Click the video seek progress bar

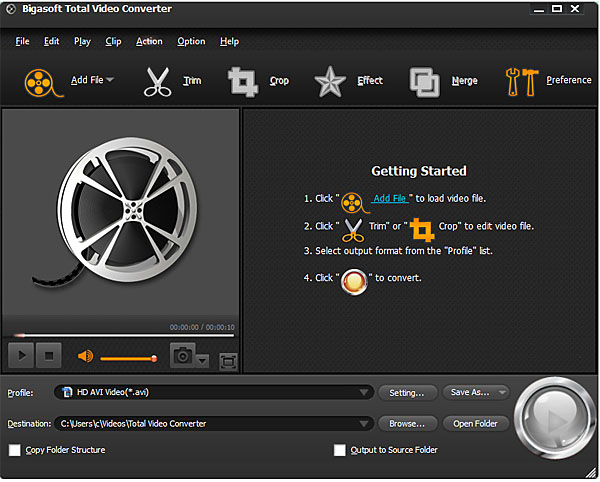124,336
